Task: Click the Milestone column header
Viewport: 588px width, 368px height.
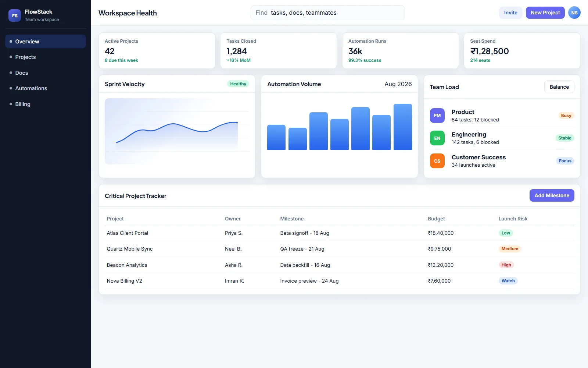Action: click(x=292, y=219)
